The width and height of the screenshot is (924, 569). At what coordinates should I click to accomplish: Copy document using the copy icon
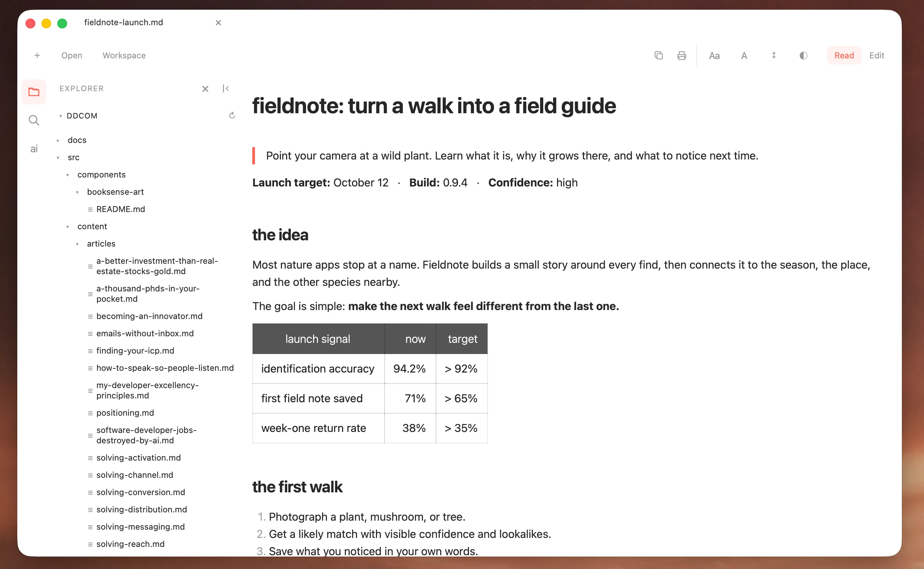(x=658, y=55)
